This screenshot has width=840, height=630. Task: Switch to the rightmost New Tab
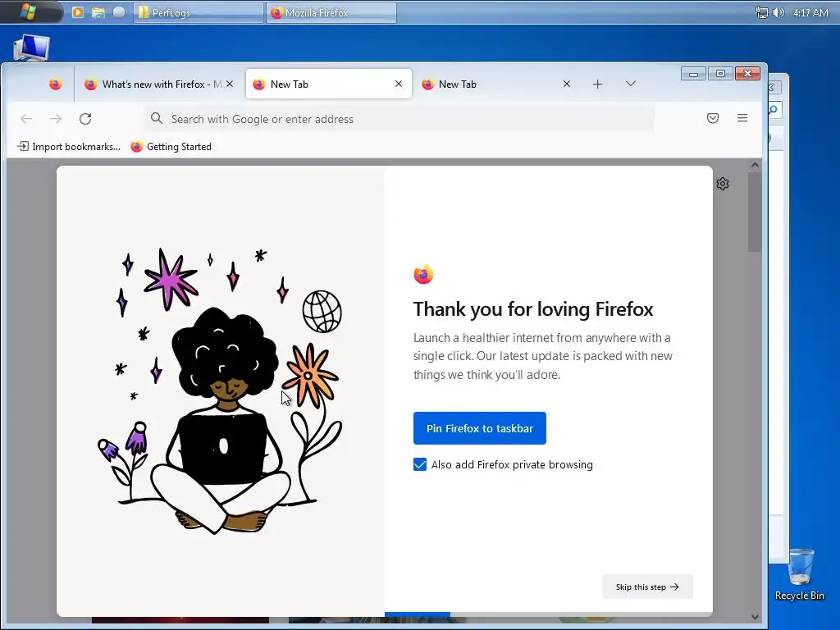coord(496,84)
